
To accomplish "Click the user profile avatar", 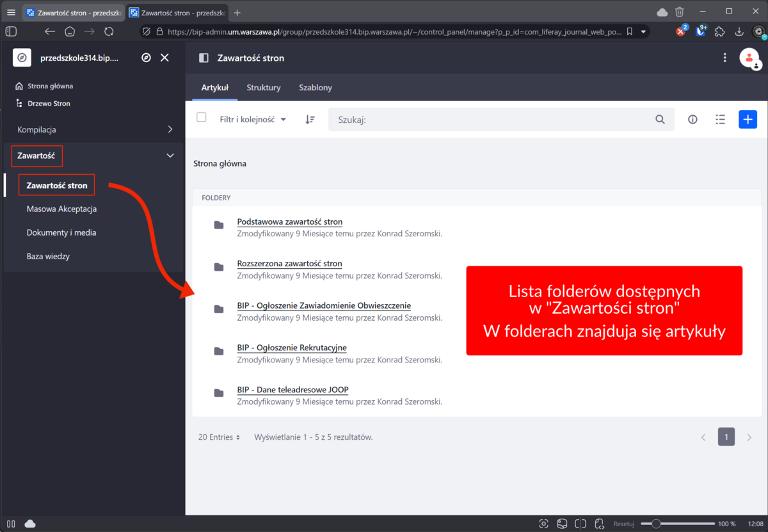I will click(x=749, y=58).
